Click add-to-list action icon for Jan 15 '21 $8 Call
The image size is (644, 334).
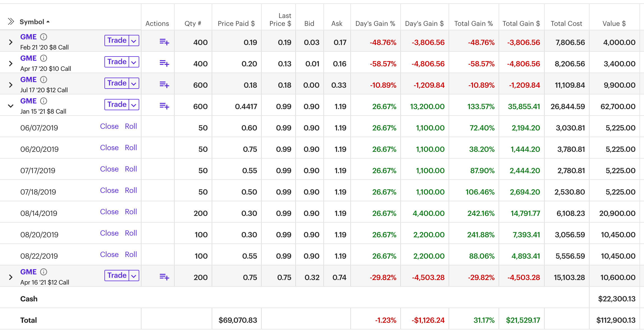pos(164,106)
